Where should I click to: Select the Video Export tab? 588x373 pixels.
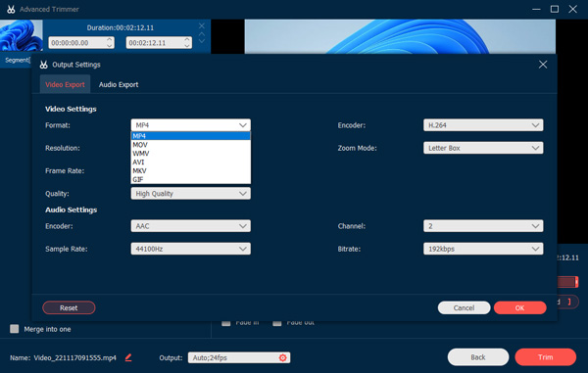click(x=65, y=84)
